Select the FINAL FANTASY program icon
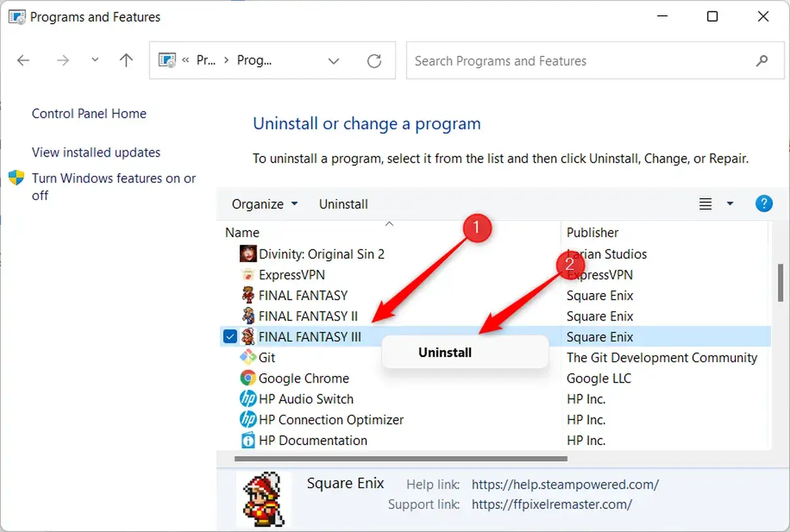This screenshot has width=790, height=532. 248,295
